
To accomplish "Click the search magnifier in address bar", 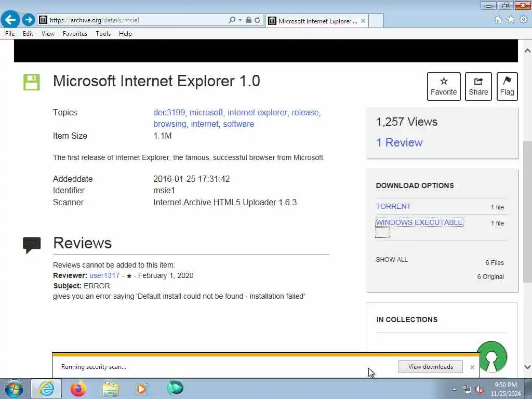I will coord(232,20).
